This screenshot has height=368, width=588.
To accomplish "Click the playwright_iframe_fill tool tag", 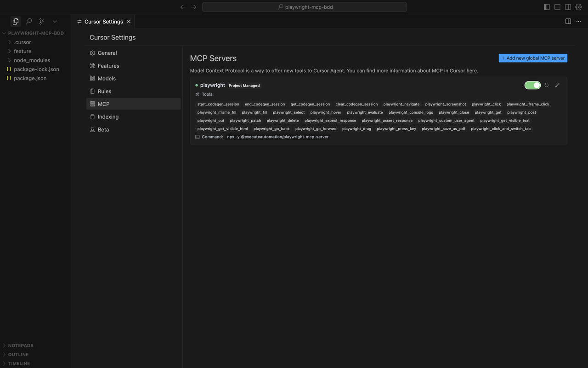I will 217,113.
